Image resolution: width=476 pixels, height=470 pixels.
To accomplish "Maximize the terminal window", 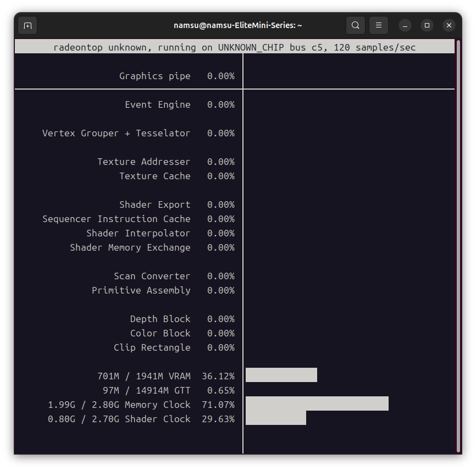I will 427,25.
